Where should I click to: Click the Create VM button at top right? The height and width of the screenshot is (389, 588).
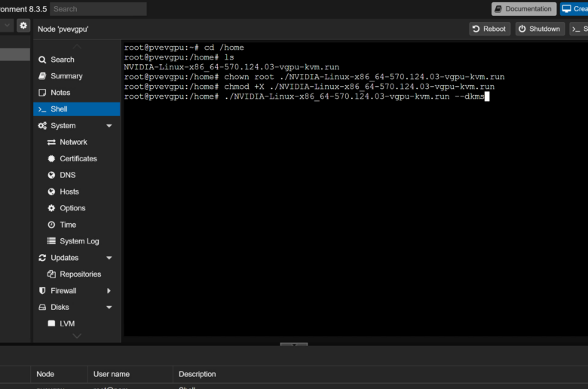(x=574, y=9)
